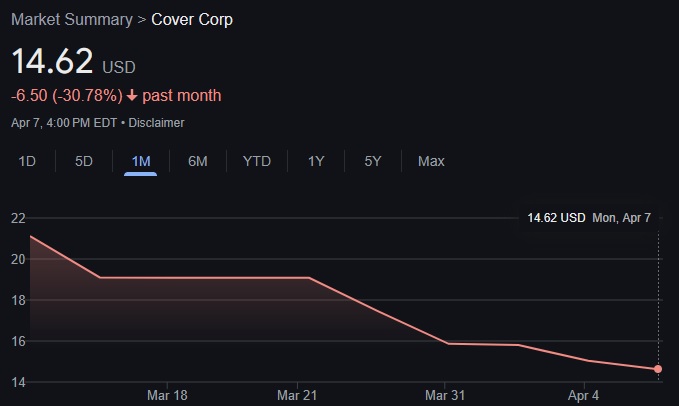Viewport: 679px width, 406px height.
Task: Open the Market Summary breadcrumb link
Action: pyautogui.click(x=72, y=19)
